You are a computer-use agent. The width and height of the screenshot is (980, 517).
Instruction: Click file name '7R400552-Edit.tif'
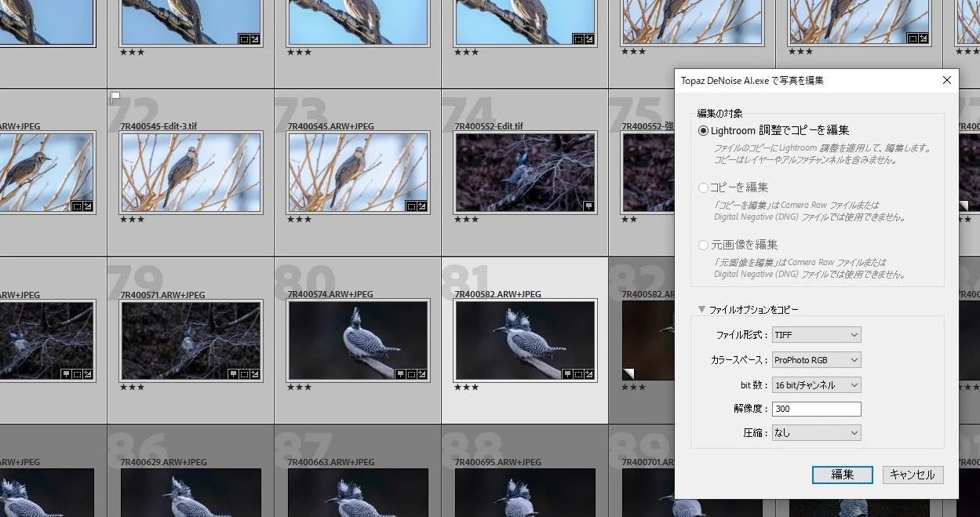pyautogui.click(x=489, y=126)
